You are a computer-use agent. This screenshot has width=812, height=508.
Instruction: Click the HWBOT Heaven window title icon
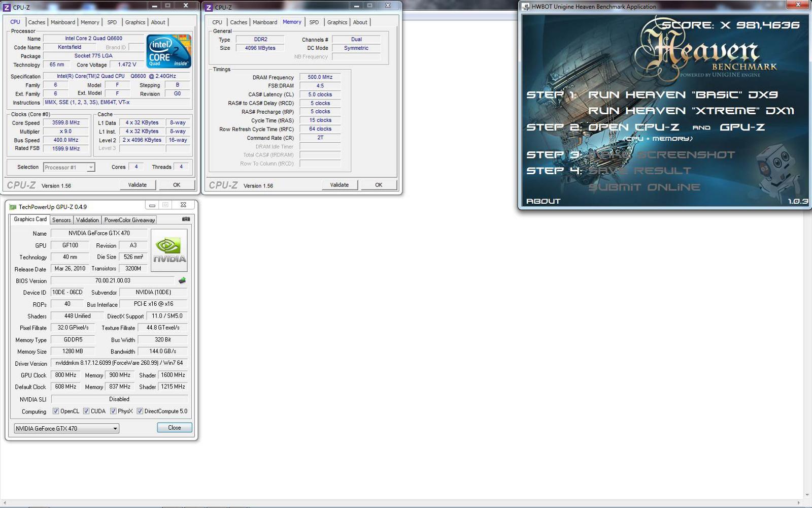coord(525,7)
